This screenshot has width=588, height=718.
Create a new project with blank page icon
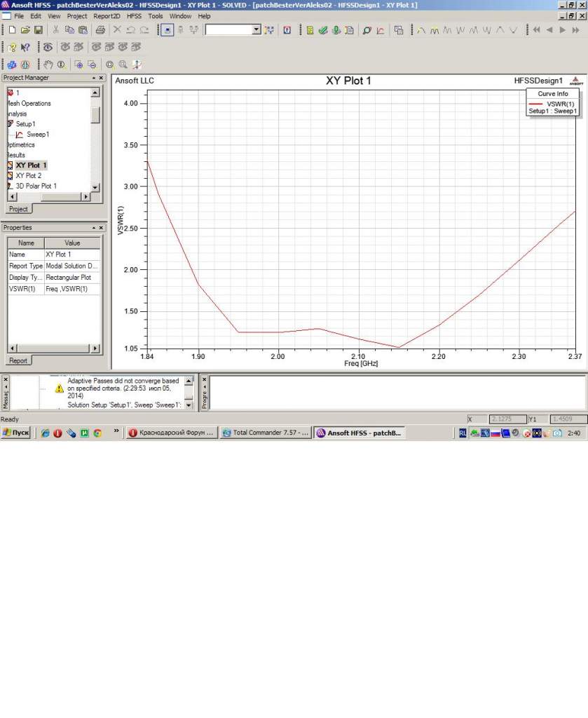point(12,30)
